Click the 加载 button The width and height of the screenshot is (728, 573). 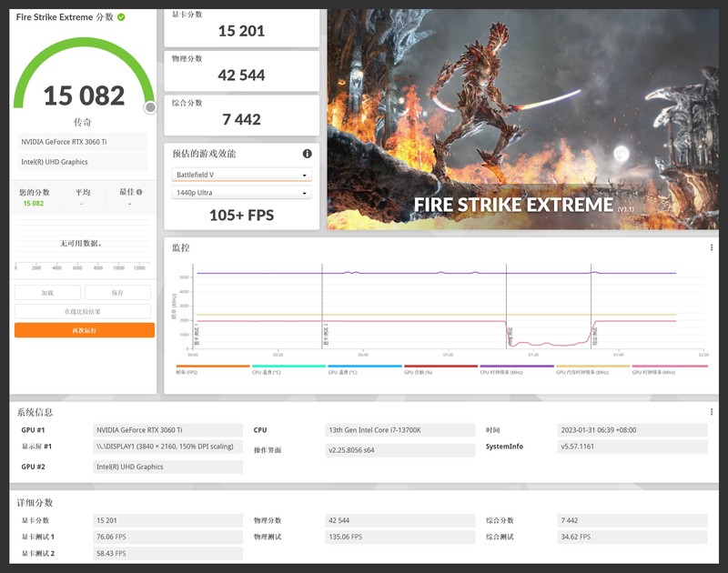[47, 293]
